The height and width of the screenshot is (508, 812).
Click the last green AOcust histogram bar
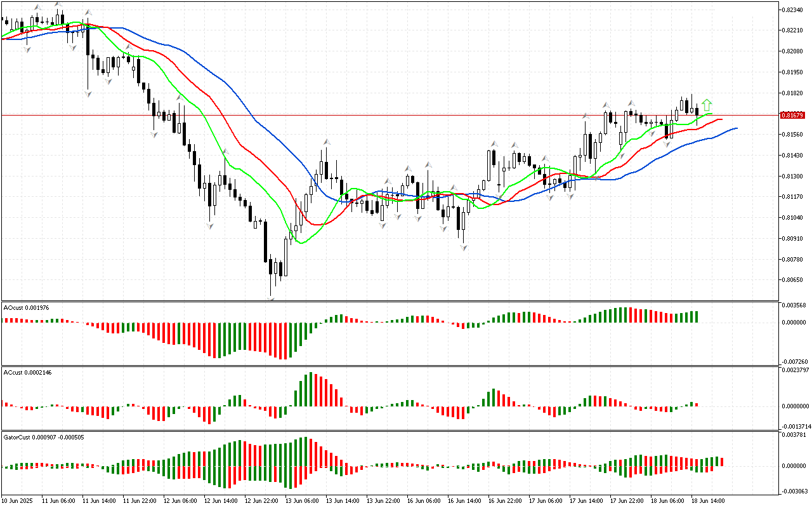point(696,316)
